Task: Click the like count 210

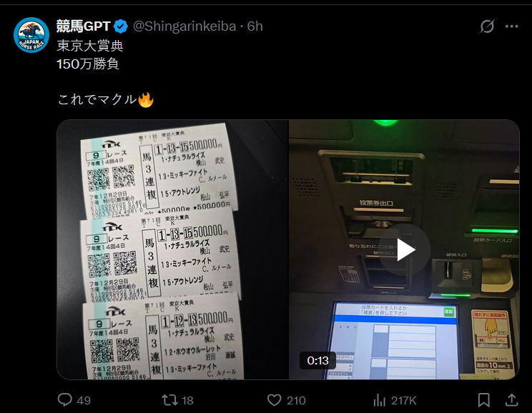Action: (x=296, y=400)
